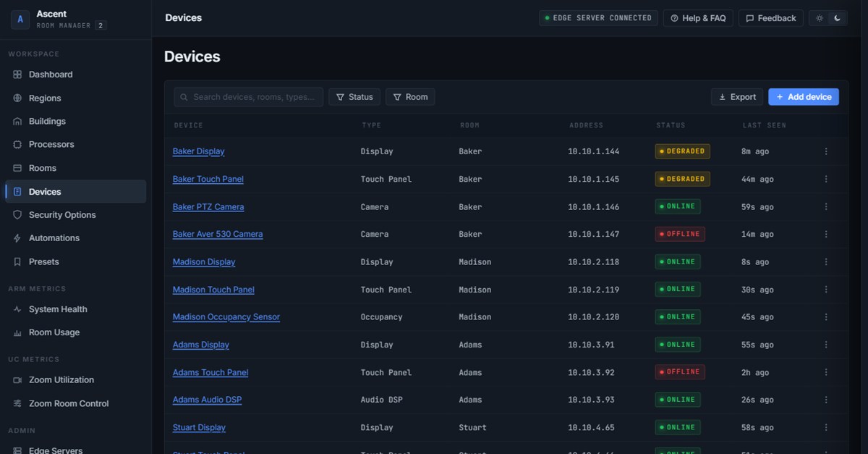This screenshot has width=868, height=454.
Task: Click the Buildings icon in sidebar
Action: tap(17, 122)
